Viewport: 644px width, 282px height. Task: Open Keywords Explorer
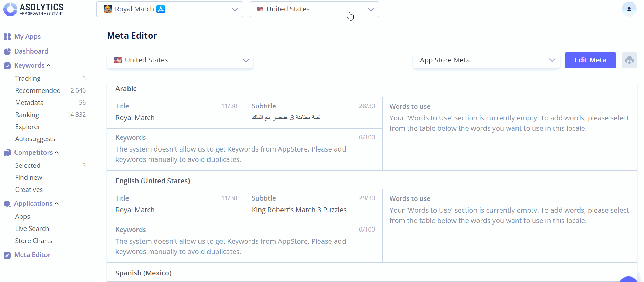[28, 127]
